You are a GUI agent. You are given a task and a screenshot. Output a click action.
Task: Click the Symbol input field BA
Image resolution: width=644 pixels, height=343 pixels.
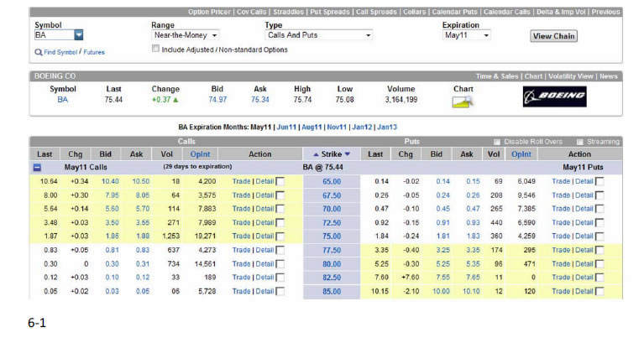55,35
